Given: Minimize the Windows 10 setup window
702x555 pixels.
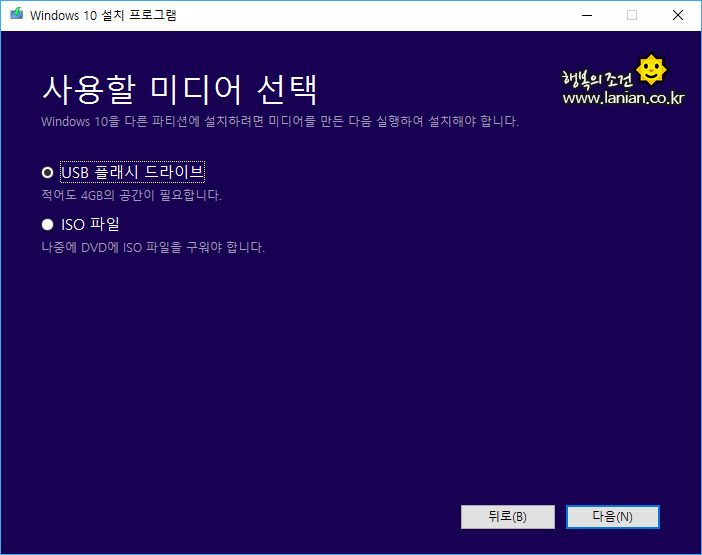Looking at the screenshot, I should pyautogui.click(x=587, y=15).
